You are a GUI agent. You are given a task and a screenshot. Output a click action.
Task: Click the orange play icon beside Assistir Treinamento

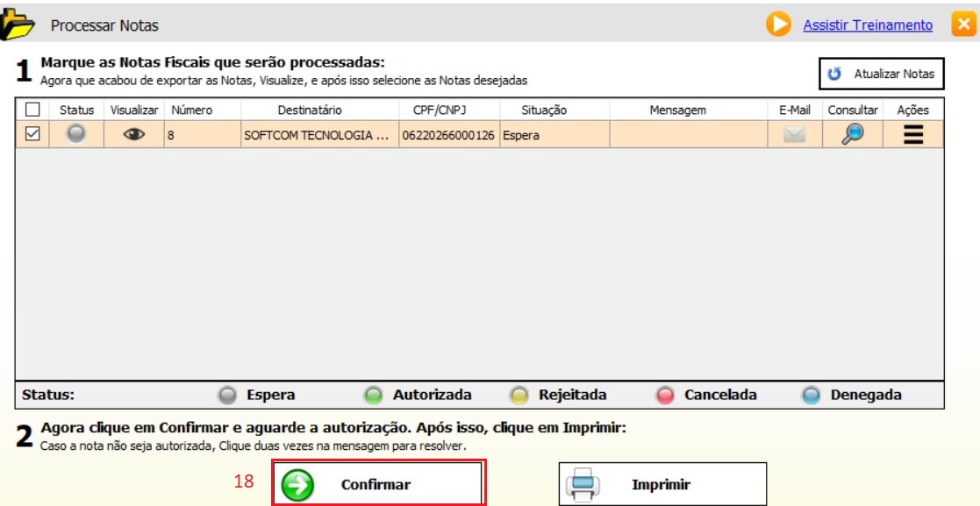tap(777, 25)
